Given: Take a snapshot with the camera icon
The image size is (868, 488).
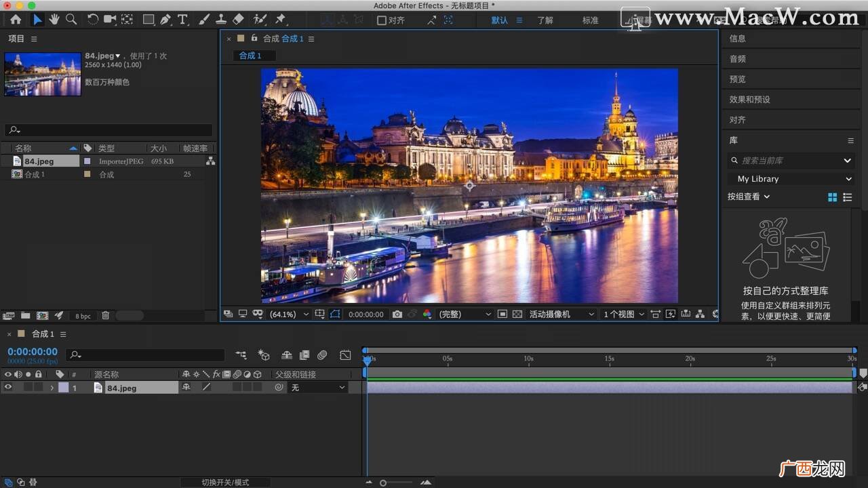Looking at the screenshot, I should [397, 314].
